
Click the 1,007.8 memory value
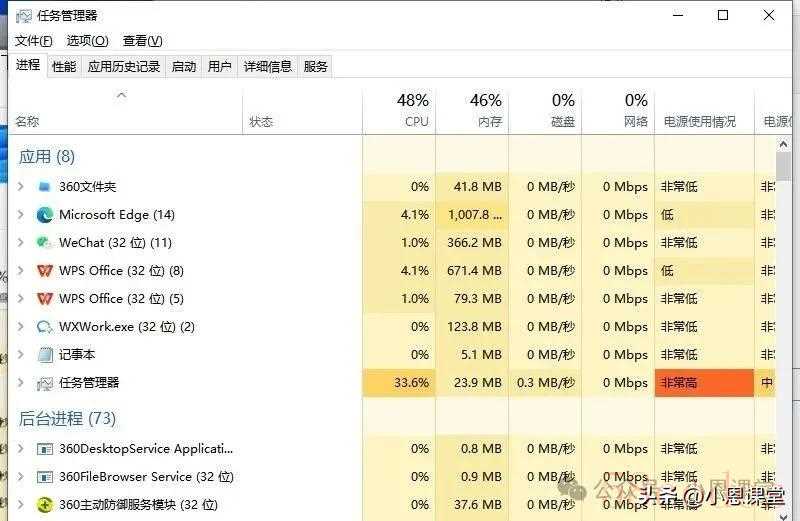[x=475, y=215]
